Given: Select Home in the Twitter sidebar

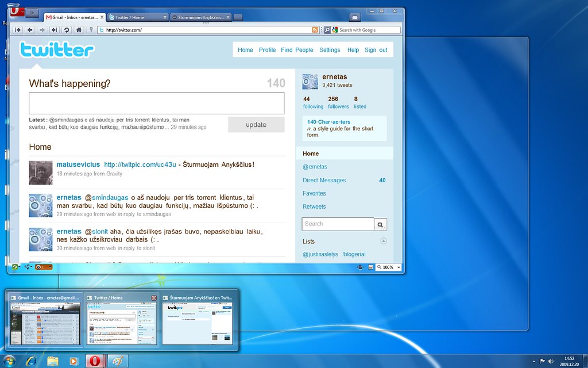Looking at the screenshot, I should 345,154.
